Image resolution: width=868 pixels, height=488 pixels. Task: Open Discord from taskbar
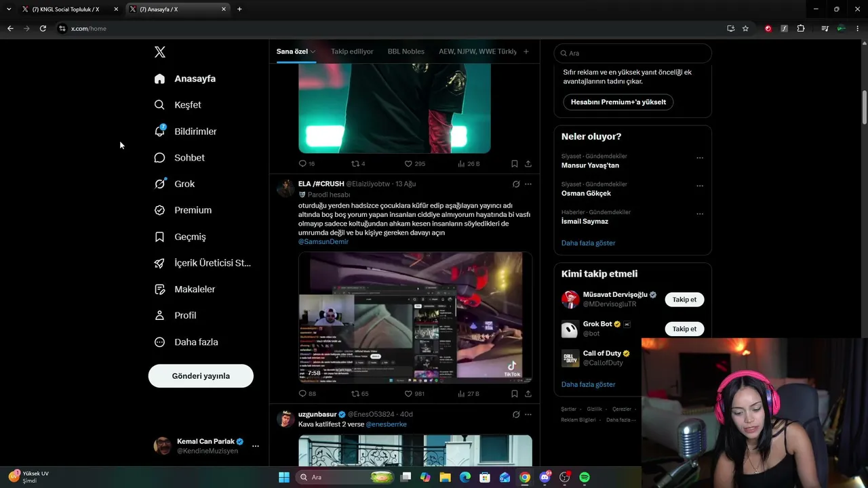coord(545,477)
